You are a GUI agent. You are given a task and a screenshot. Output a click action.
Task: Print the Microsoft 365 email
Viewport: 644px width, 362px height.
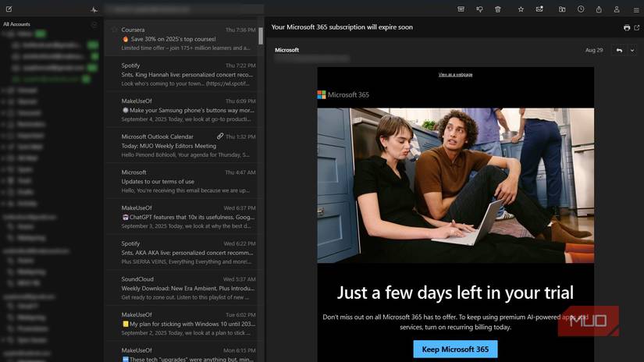tap(627, 27)
